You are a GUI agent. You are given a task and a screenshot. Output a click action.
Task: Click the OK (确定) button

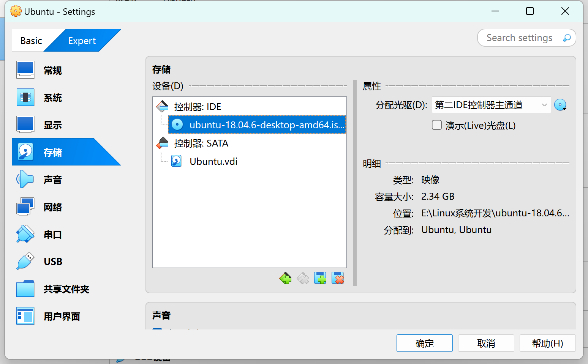pyautogui.click(x=424, y=343)
